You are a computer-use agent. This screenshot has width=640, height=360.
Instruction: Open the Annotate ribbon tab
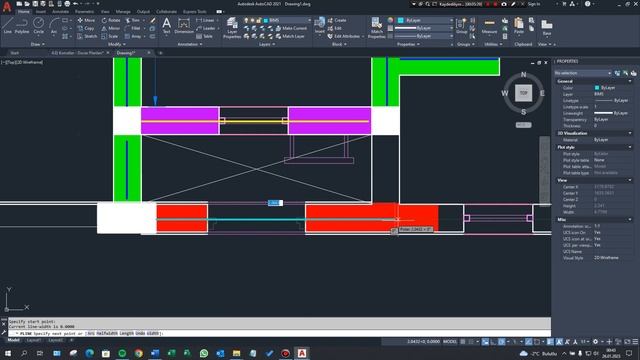point(60,11)
